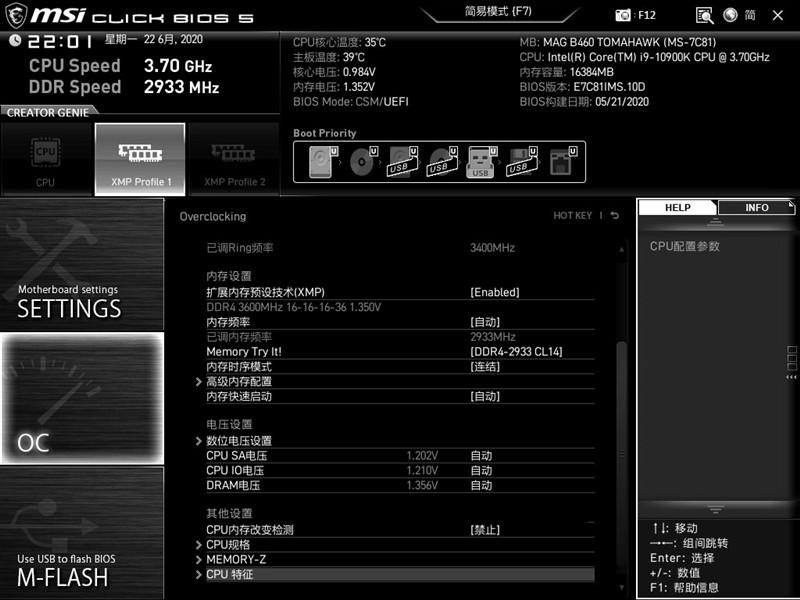
Task: Click the help panel top grip handle
Action: (715, 222)
